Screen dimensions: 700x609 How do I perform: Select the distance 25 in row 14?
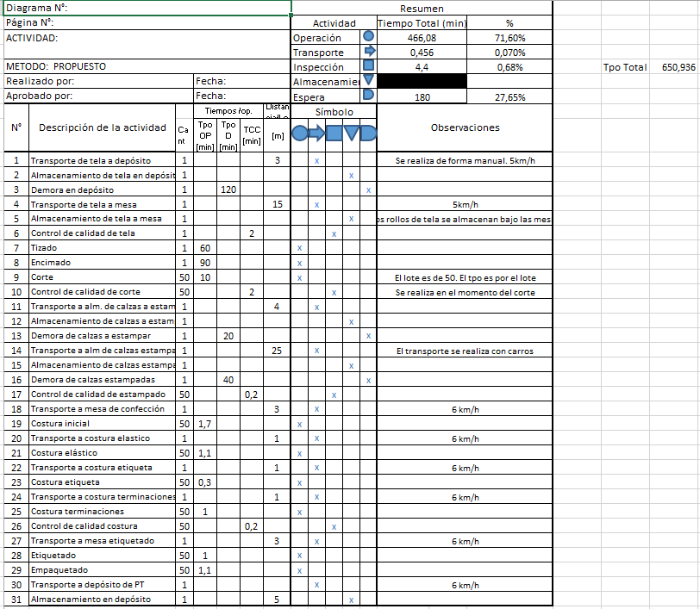[277, 351]
